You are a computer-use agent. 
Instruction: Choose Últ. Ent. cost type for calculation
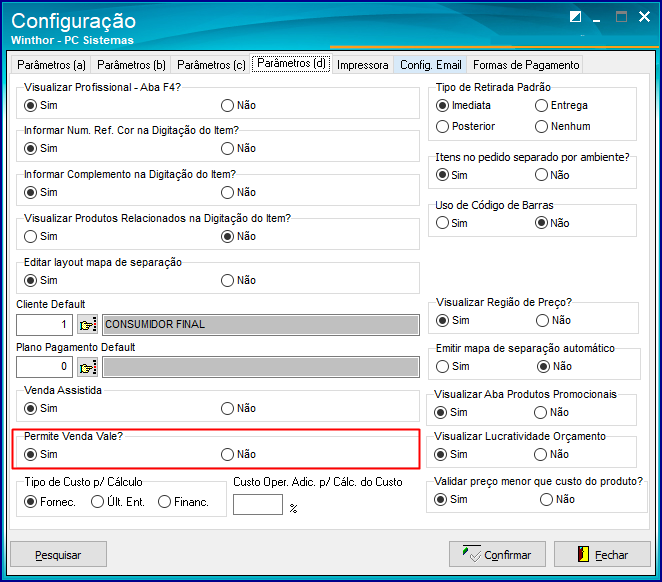point(118,502)
